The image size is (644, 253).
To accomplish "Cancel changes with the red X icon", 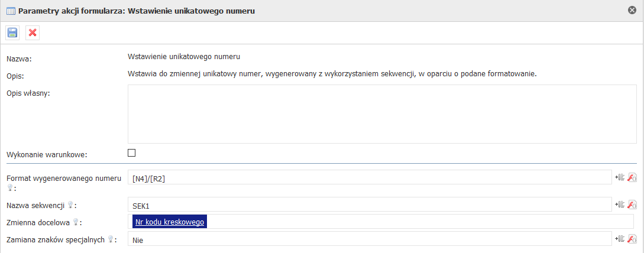I will [33, 33].
